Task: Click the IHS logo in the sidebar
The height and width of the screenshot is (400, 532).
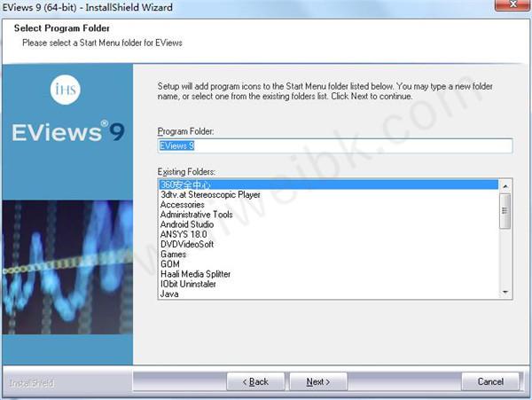Action: click(x=66, y=90)
